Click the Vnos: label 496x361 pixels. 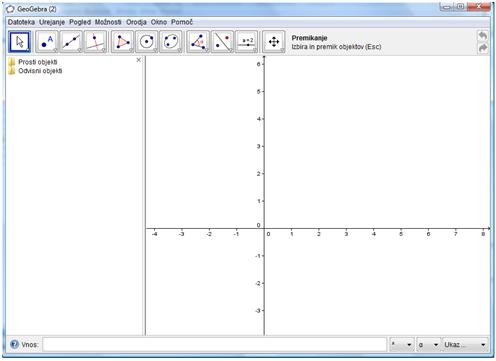[x=30, y=345]
